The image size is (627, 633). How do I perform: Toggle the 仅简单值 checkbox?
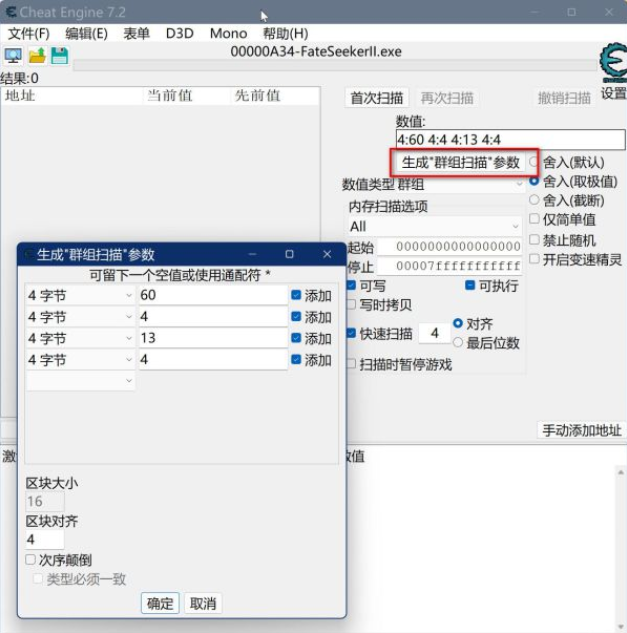click(534, 219)
